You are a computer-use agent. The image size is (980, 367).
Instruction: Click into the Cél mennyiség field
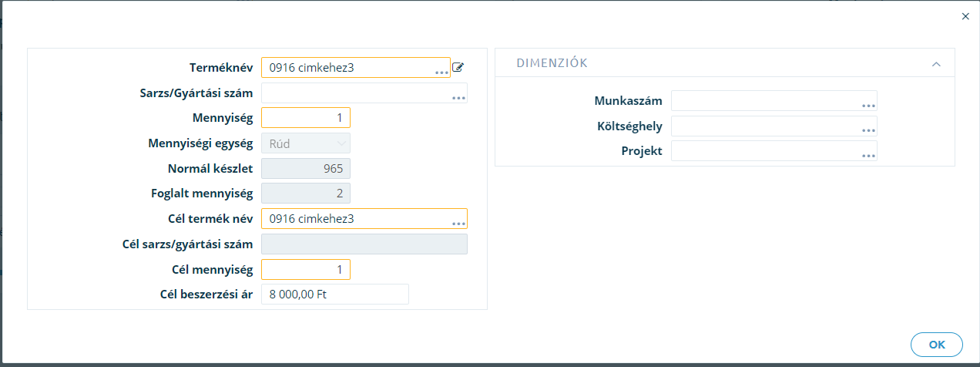pyautogui.click(x=306, y=269)
